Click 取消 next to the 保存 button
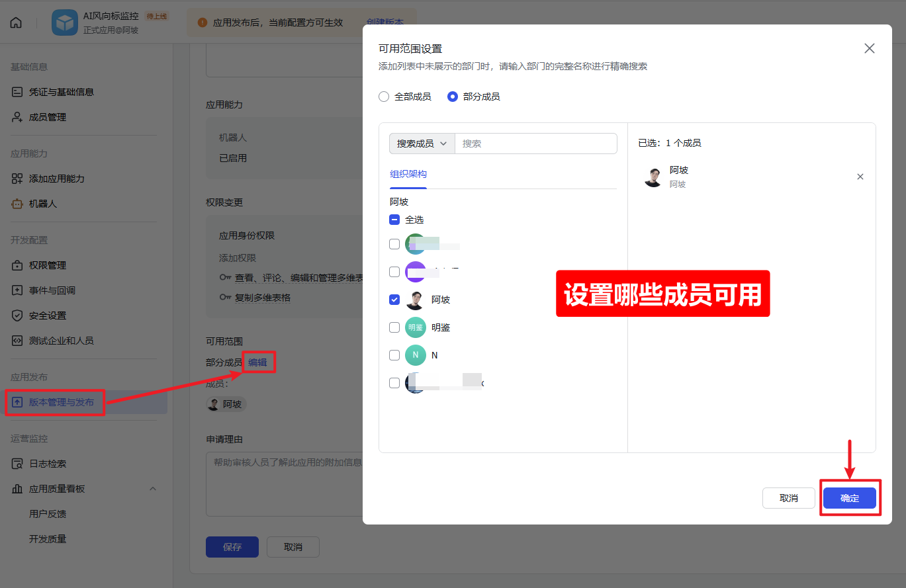 pyautogui.click(x=293, y=547)
